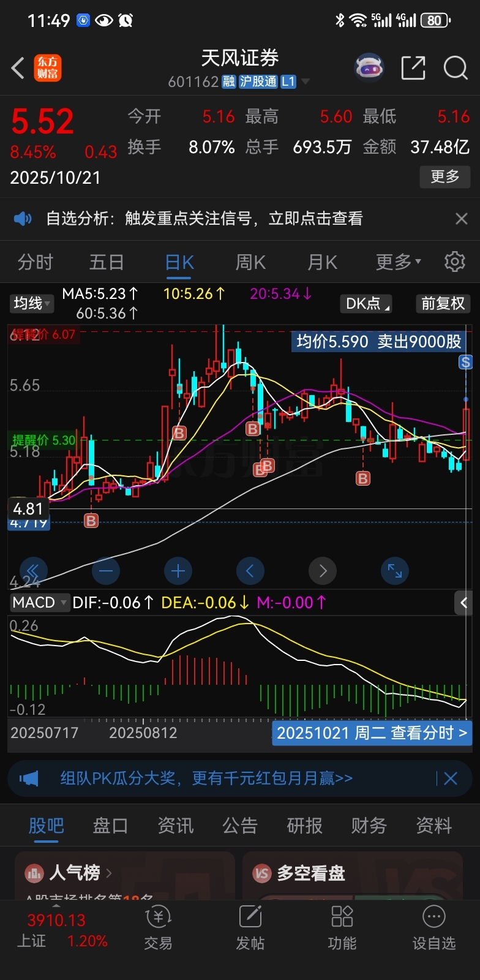Open the 均线 indicator dropdown
This screenshot has width=480, height=980.
(32, 303)
